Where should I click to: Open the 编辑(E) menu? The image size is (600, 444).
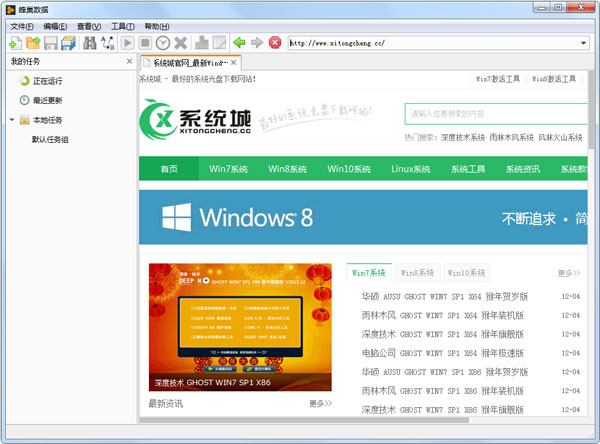click(x=55, y=26)
